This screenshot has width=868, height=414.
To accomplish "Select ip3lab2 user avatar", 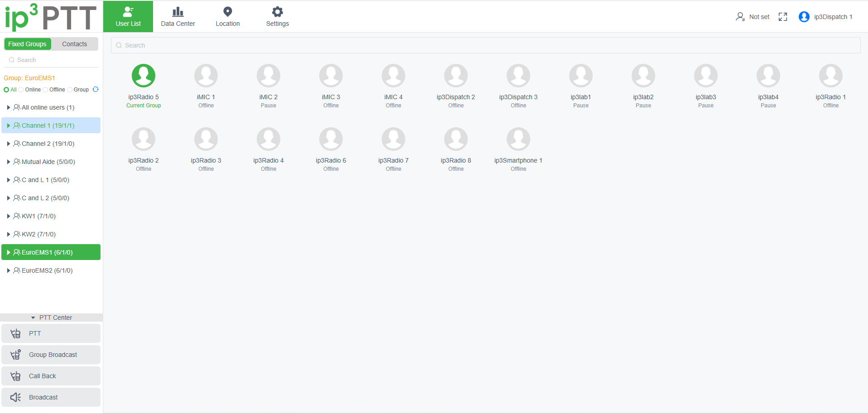I will point(643,75).
